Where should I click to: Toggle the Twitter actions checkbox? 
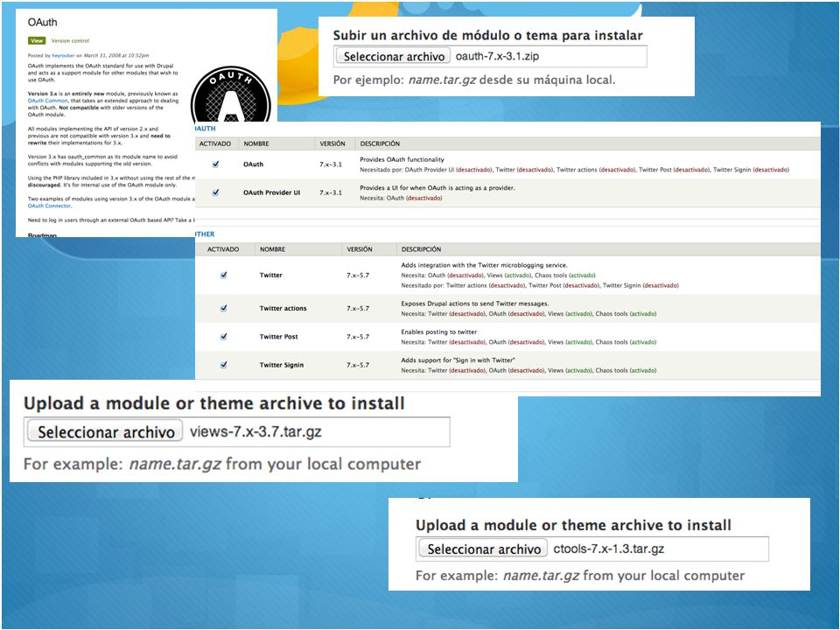tap(223, 308)
